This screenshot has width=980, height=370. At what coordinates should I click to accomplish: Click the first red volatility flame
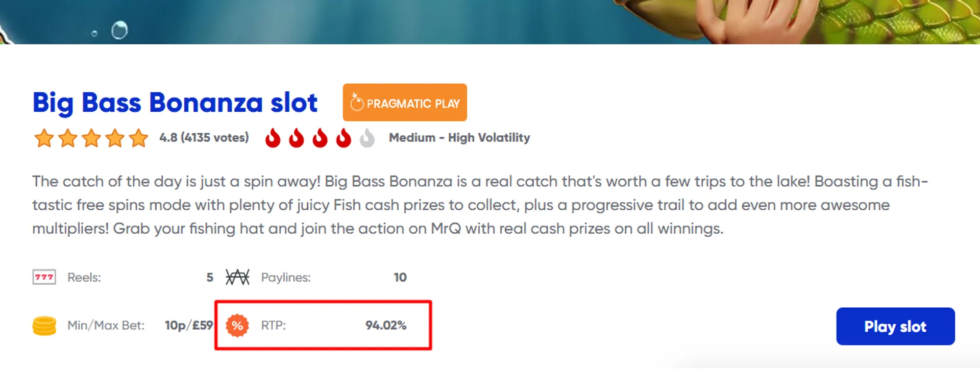pyautogui.click(x=273, y=138)
